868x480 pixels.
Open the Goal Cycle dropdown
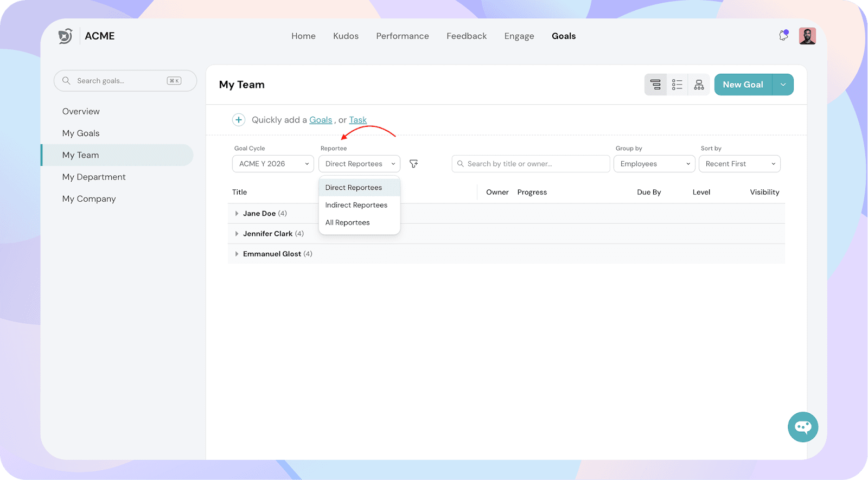pyautogui.click(x=273, y=164)
